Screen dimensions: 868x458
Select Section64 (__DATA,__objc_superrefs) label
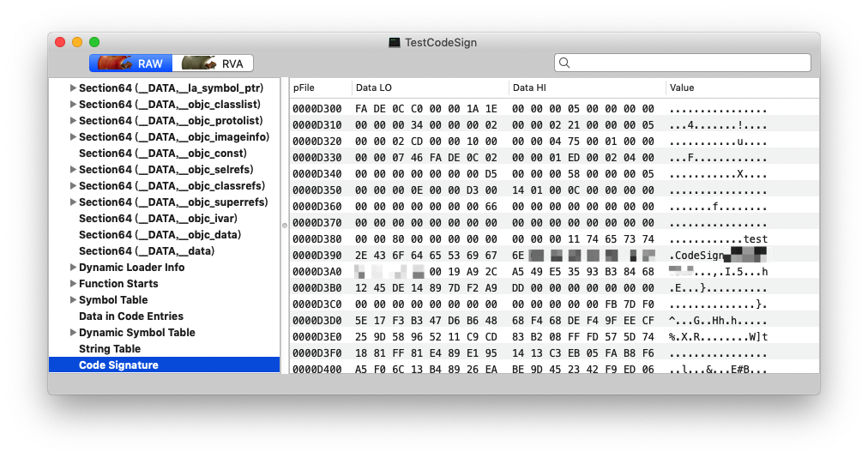click(173, 202)
